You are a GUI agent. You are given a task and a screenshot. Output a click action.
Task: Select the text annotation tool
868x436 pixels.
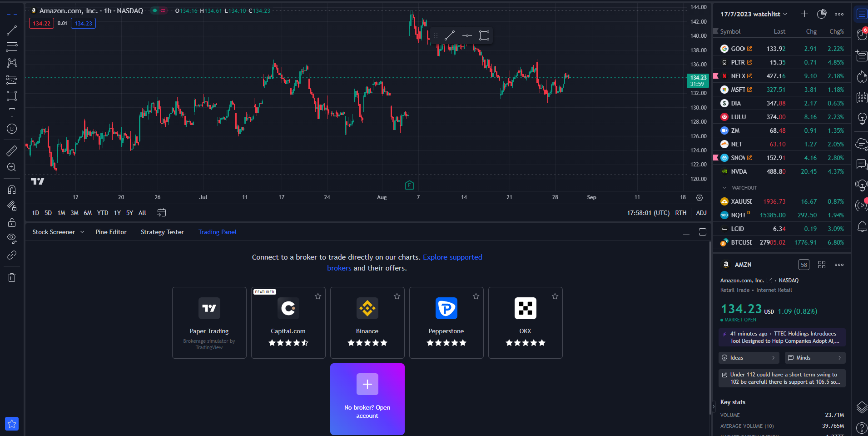tap(12, 112)
